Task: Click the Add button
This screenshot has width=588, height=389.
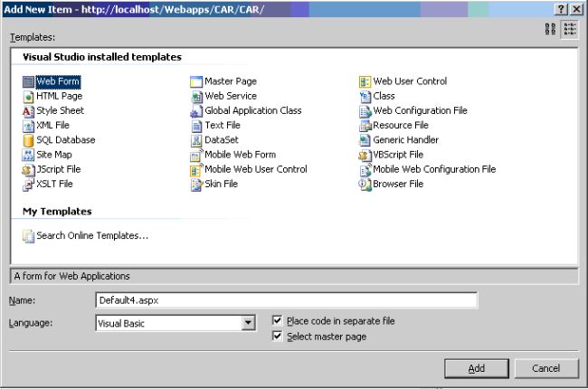Action: 476,368
